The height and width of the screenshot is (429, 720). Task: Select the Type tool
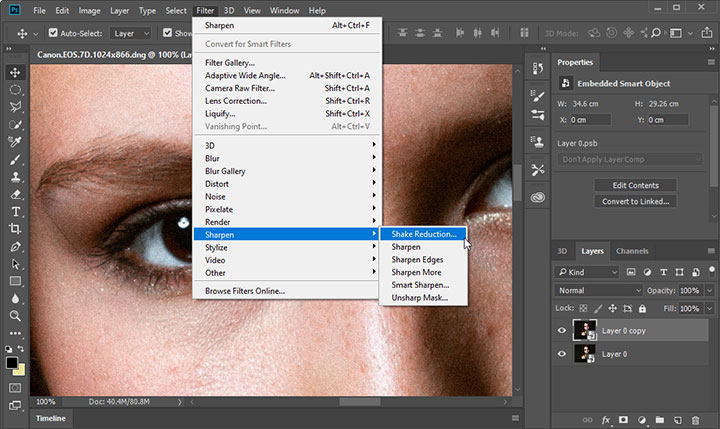click(x=15, y=212)
